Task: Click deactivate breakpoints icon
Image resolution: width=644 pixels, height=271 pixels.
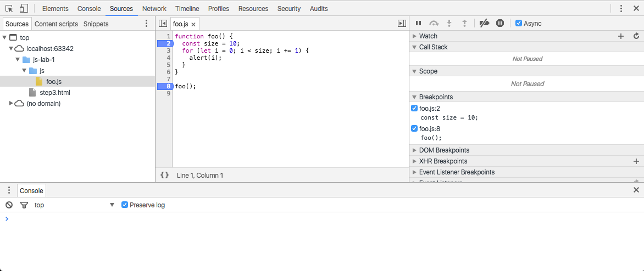Action: (484, 23)
